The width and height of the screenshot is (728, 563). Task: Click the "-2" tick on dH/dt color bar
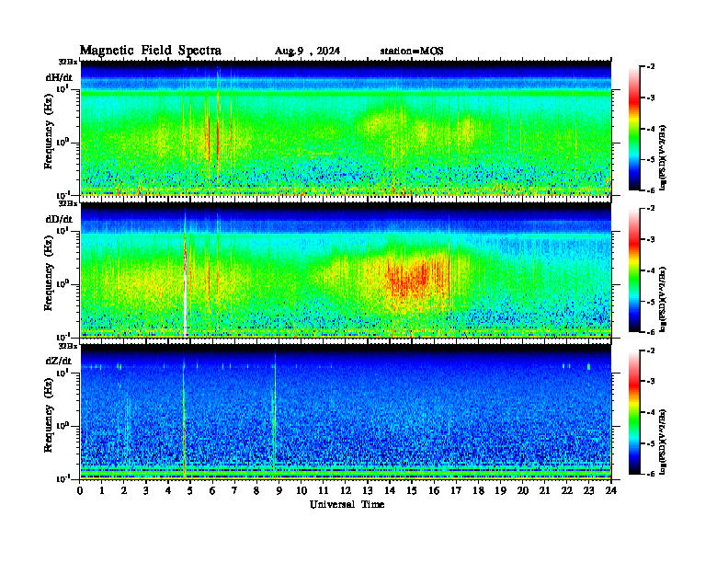pyautogui.click(x=651, y=67)
